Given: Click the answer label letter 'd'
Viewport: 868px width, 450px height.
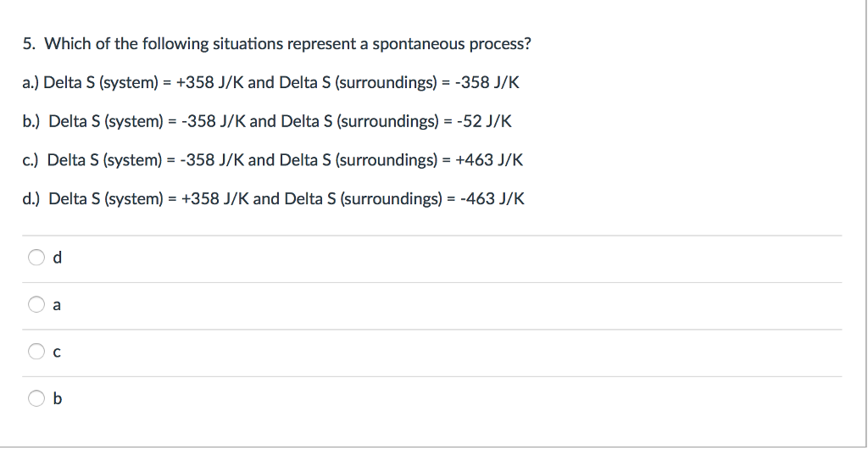Looking at the screenshot, I should [x=57, y=258].
